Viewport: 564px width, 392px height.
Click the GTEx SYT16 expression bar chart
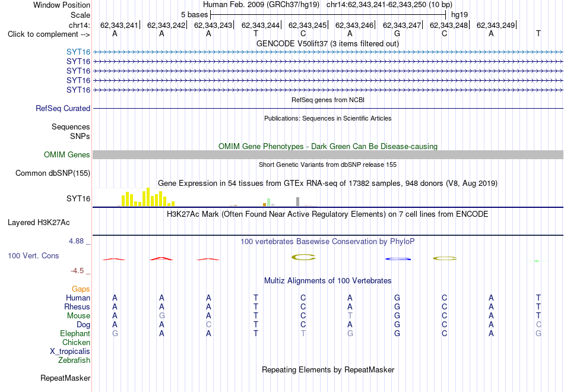tap(205, 197)
